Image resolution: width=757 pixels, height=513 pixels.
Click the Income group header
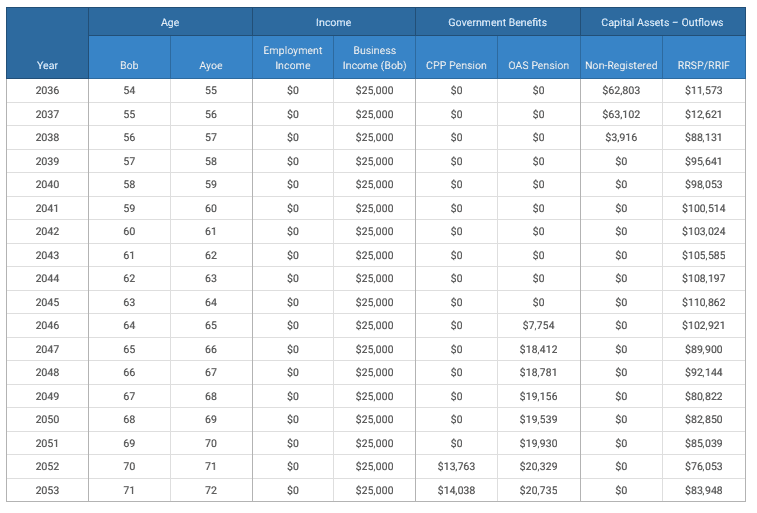pos(333,22)
